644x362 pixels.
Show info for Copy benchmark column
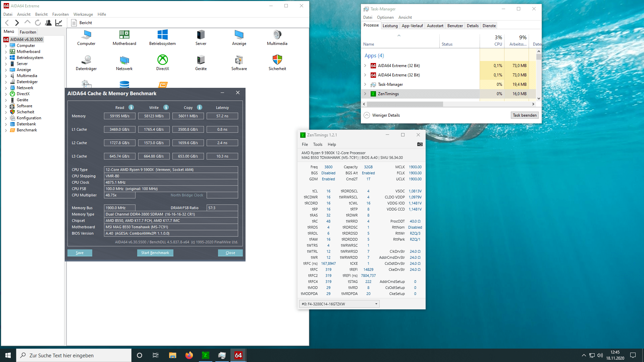[200, 107]
